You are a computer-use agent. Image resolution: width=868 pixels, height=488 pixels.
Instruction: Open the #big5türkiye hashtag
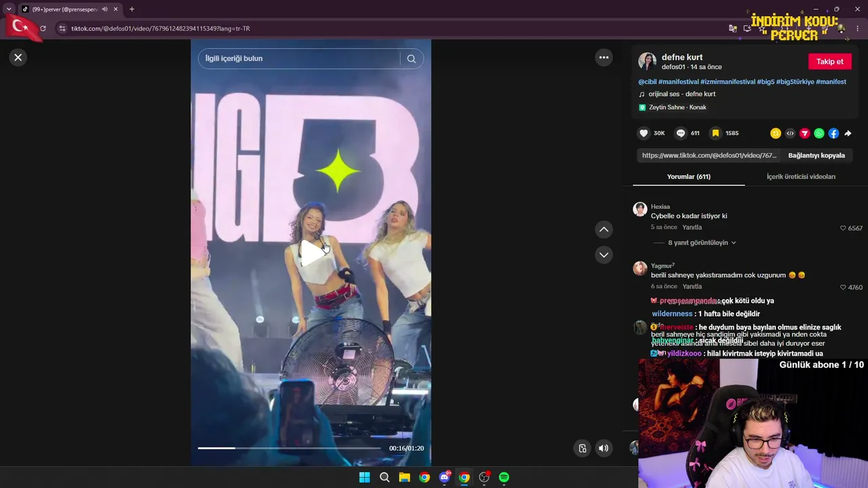[x=795, y=82]
